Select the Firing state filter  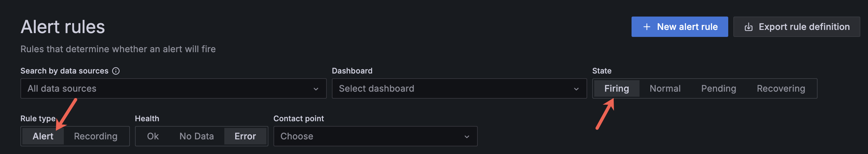point(616,88)
